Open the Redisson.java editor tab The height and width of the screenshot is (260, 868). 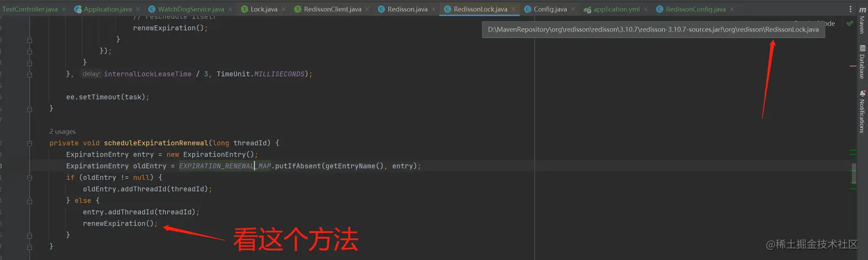pyautogui.click(x=408, y=9)
